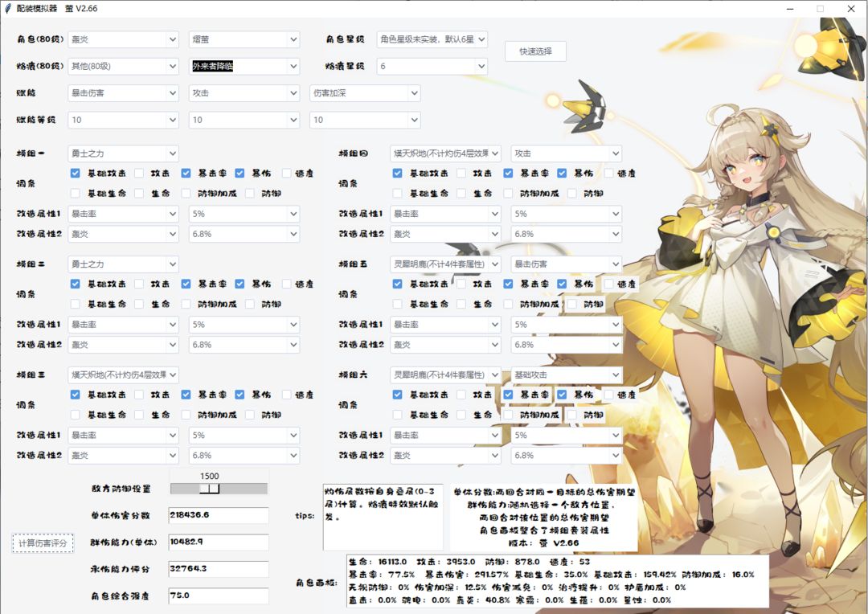This screenshot has width=868, height=614.
Task: Click the 承伤能力得分 field showing 32764.3
Action: [x=218, y=569]
